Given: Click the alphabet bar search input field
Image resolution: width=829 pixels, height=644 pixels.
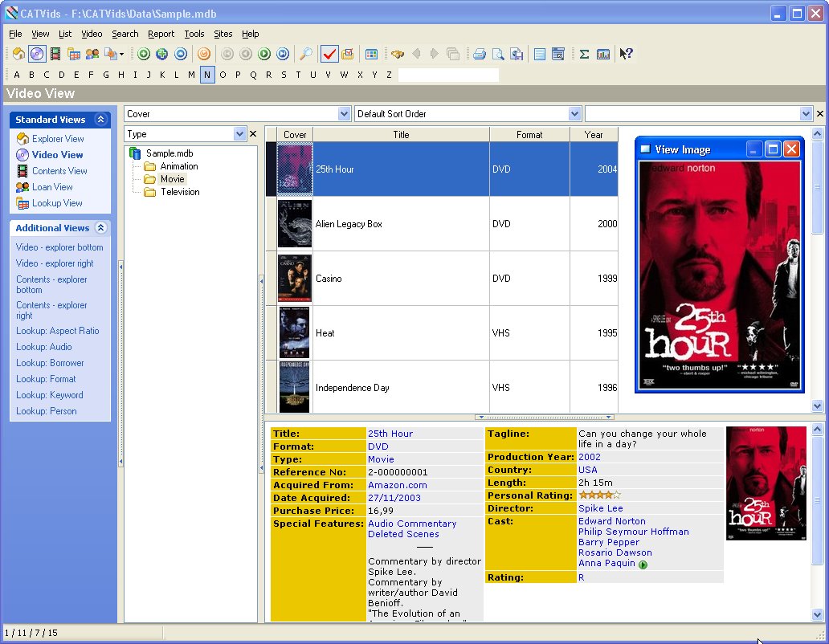Looking at the screenshot, I should pyautogui.click(x=448, y=75).
